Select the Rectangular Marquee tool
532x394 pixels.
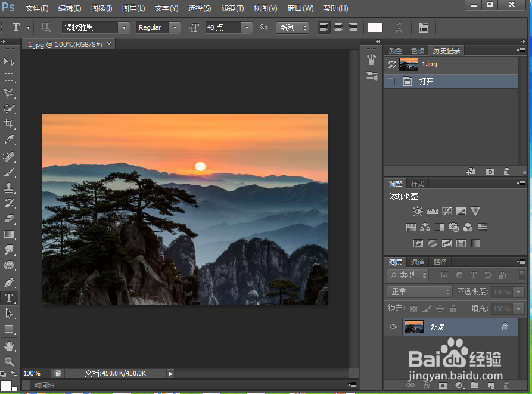point(9,77)
